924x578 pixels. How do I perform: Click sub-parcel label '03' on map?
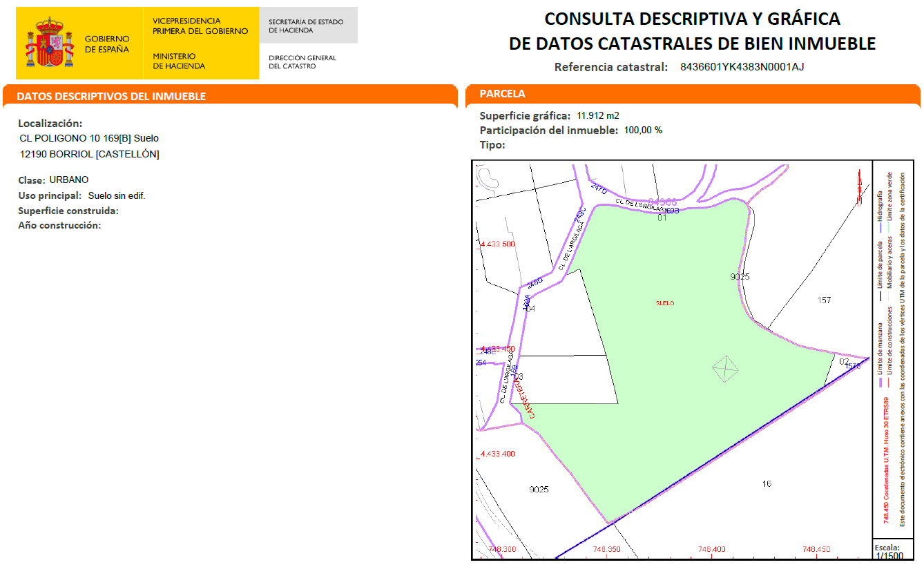click(519, 376)
